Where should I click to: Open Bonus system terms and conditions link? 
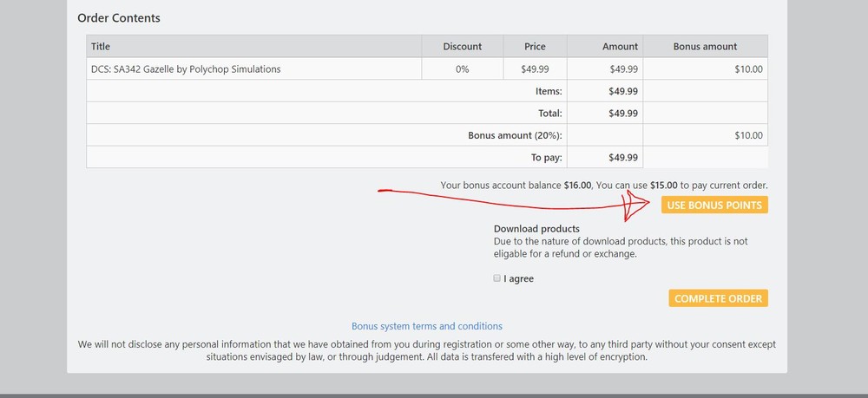point(426,326)
